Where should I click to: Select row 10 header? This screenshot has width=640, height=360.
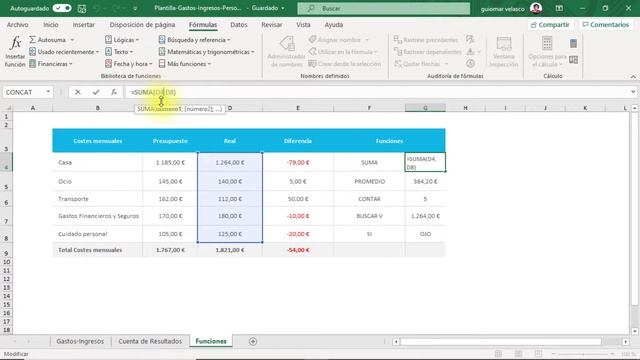(x=6, y=262)
